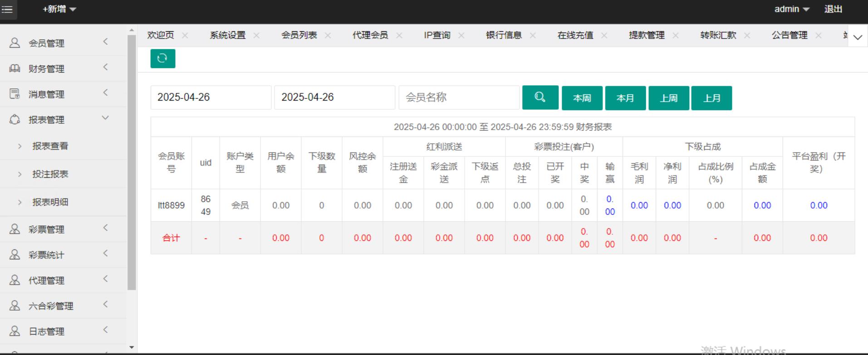The width and height of the screenshot is (868, 355).
Task: Click the 会员管理 user icon
Action: point(15,43)
